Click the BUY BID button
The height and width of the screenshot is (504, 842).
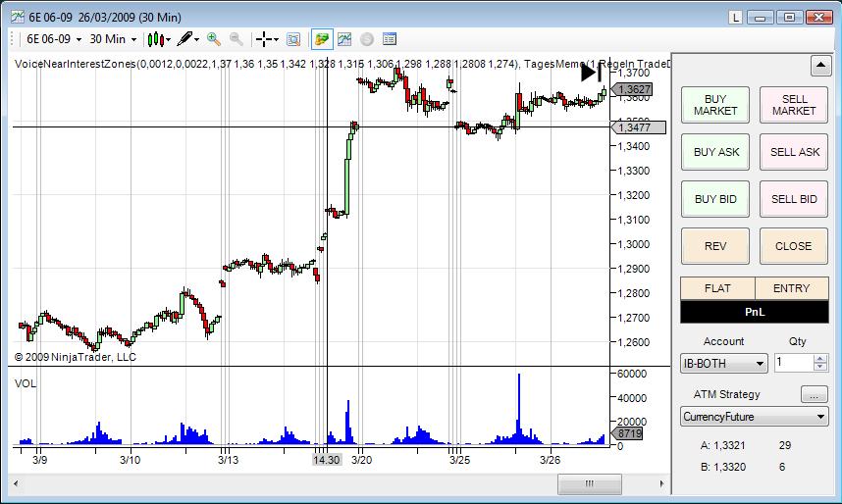pos(715,199)
